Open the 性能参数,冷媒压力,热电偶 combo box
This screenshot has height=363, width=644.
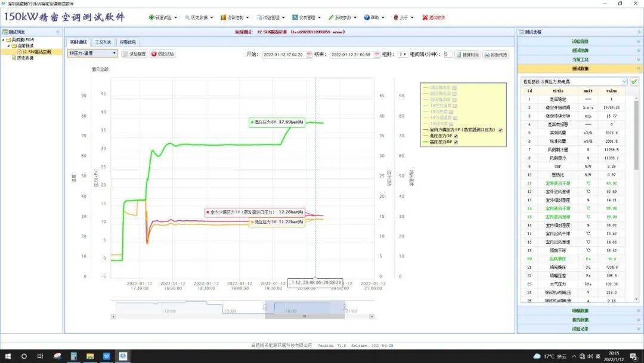pyautogui.click(x=575, y=82)
